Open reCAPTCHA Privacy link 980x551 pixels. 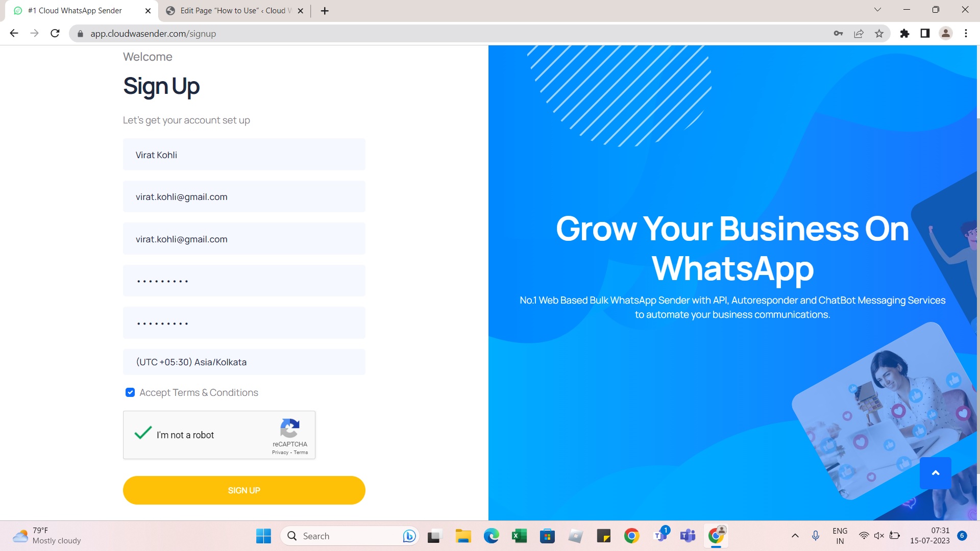point(280,453)
